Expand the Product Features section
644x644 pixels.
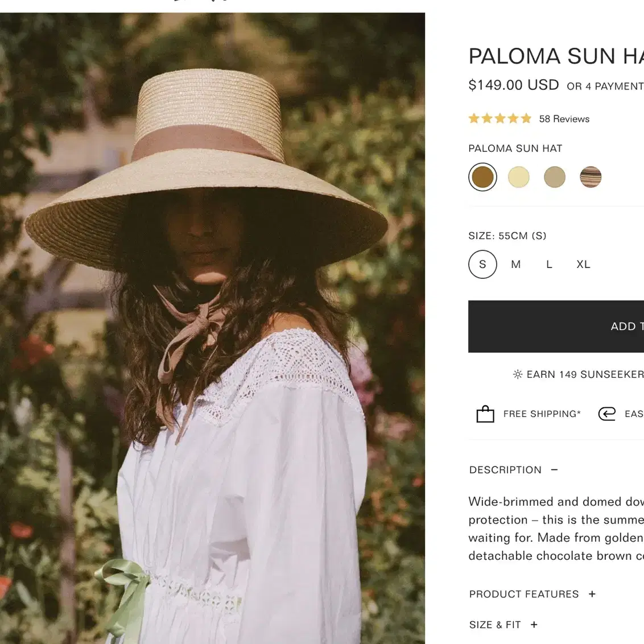(532, 594)
